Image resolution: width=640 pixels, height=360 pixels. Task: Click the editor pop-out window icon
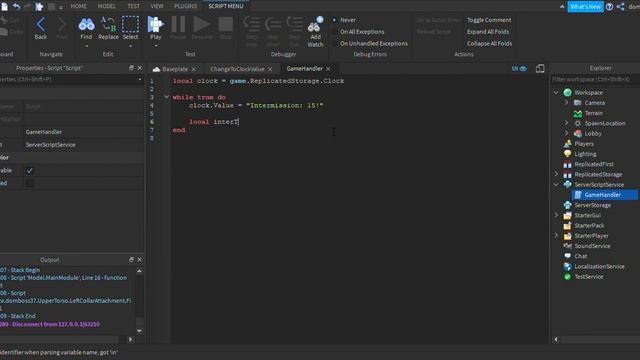(x=540, y=69)
